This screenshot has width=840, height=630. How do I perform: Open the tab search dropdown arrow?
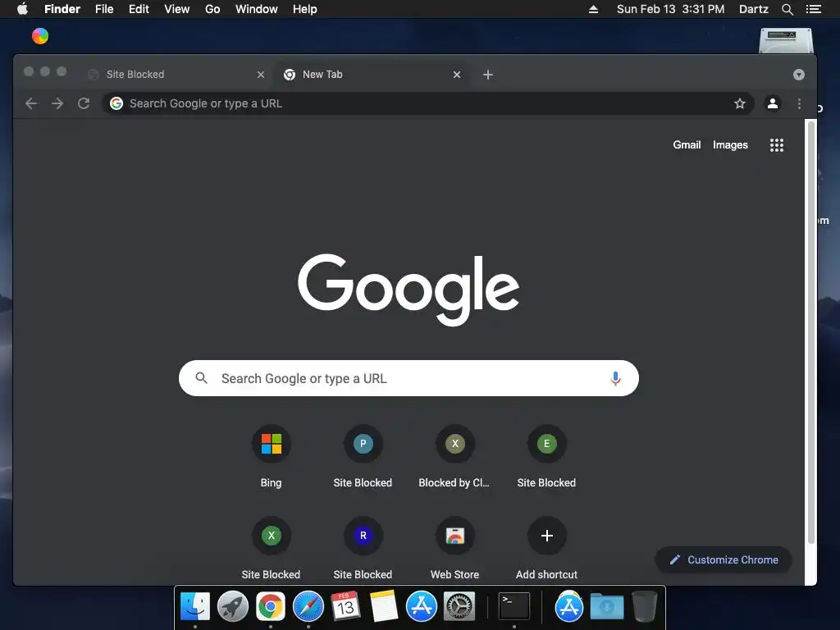(798, 75)
